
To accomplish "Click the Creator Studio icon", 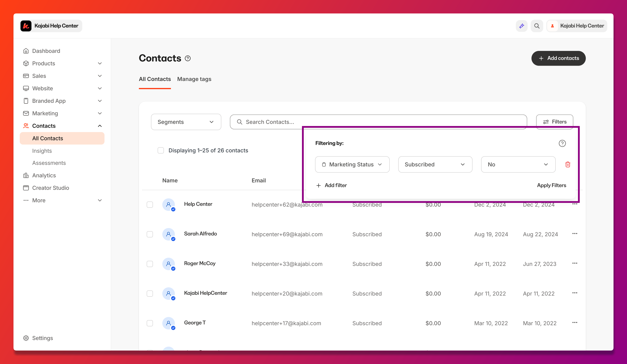I will tap(26, 188).
